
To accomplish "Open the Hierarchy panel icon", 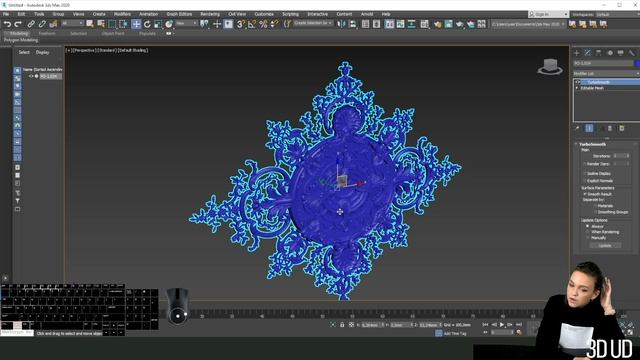I will 599,53.
